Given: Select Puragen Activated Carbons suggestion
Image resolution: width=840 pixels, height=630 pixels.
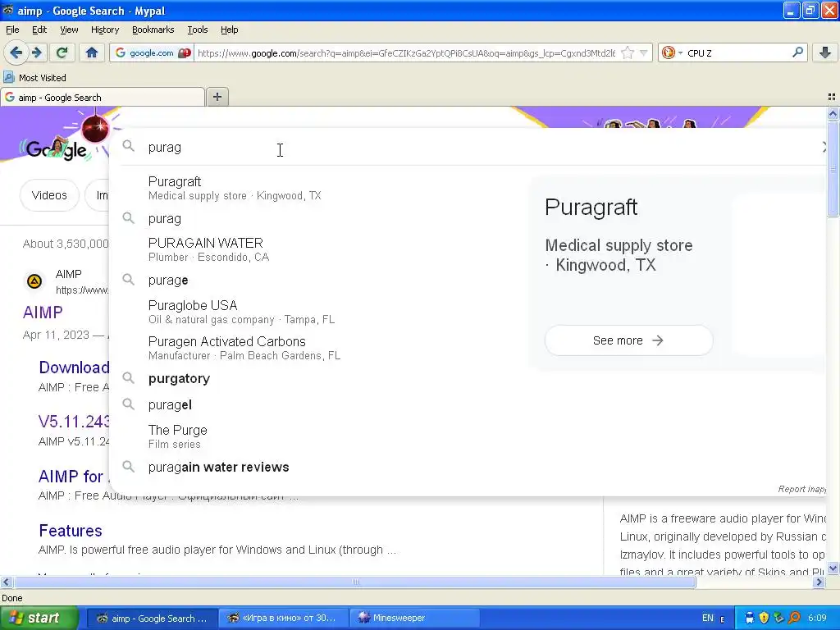Looking at the screenshot, I should (322, 348).
